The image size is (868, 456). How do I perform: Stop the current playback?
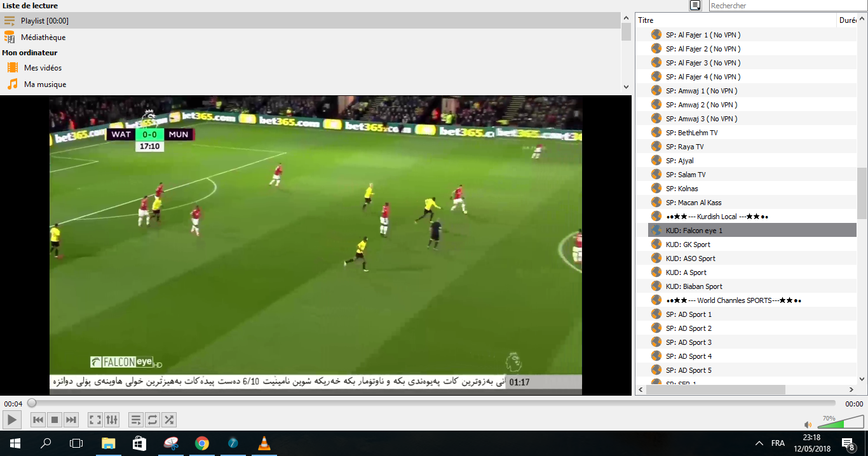[54, 419]
